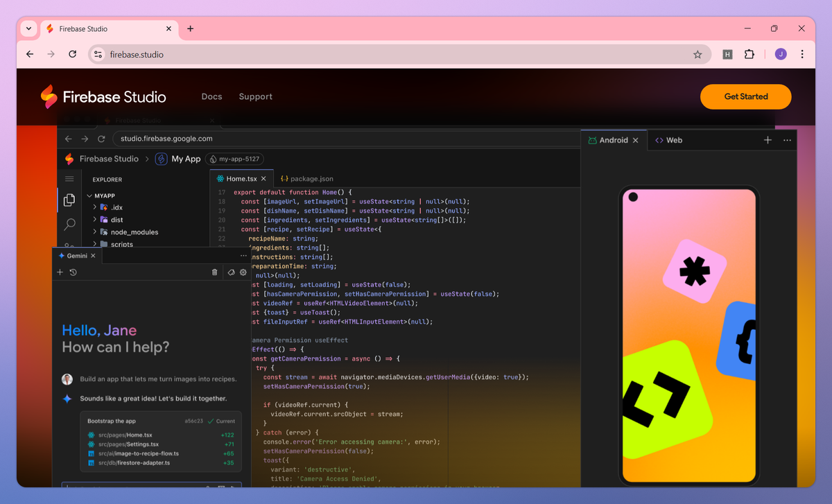Add a new preview with the plus icon
832x504 pixels.
click(768, 139)
